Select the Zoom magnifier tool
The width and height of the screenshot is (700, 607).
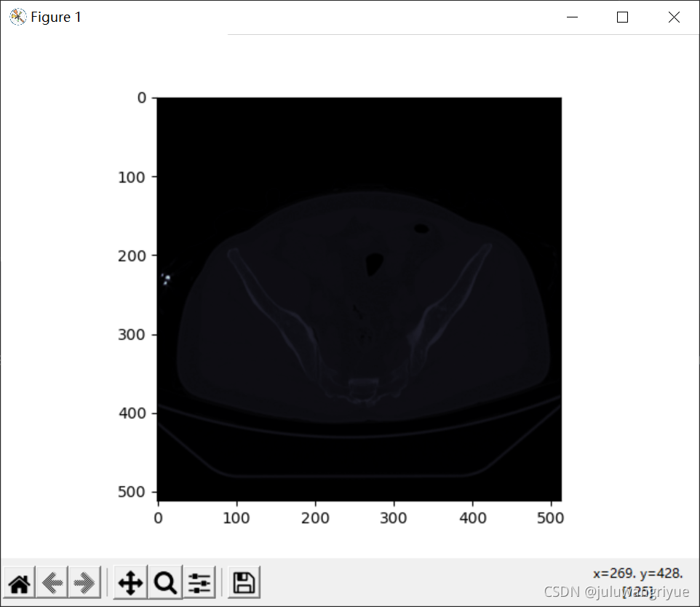(x=165, y=582)
